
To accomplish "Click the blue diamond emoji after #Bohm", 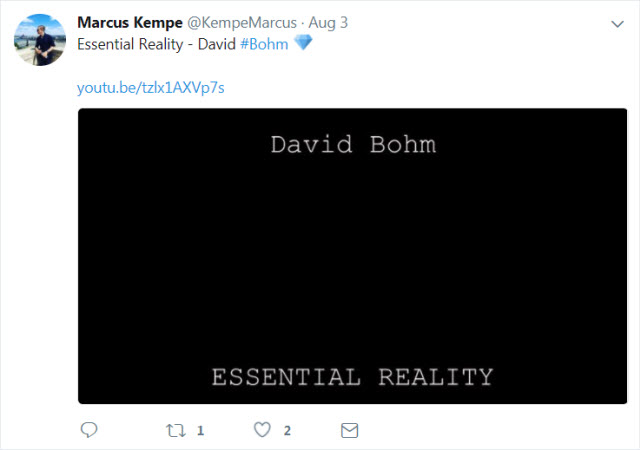I will [x=303, y=42].
